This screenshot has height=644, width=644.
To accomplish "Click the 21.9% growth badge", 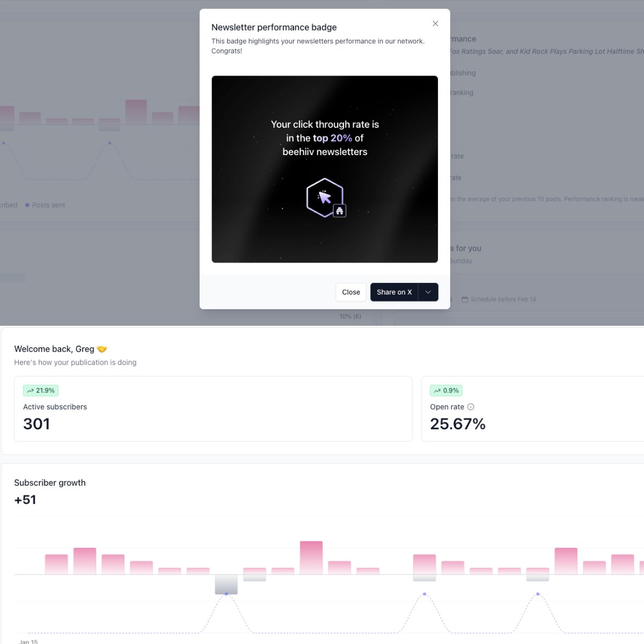I will coord(41,391).
